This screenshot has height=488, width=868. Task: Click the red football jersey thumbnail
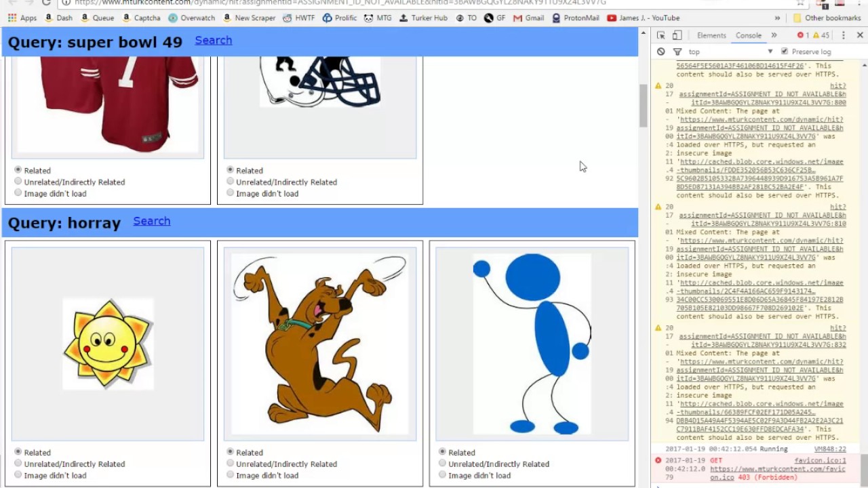108,104
